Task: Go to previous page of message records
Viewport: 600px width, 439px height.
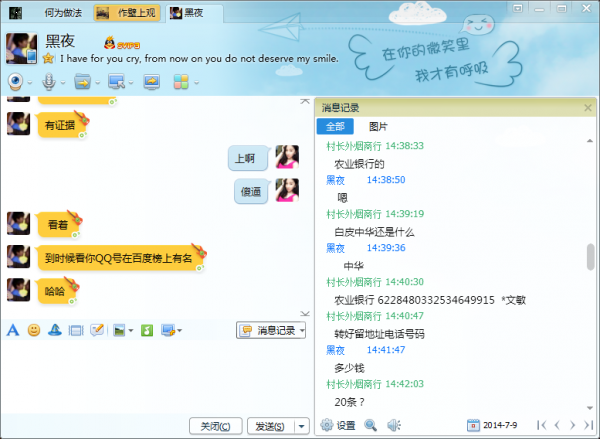Action: click(557, 425)
